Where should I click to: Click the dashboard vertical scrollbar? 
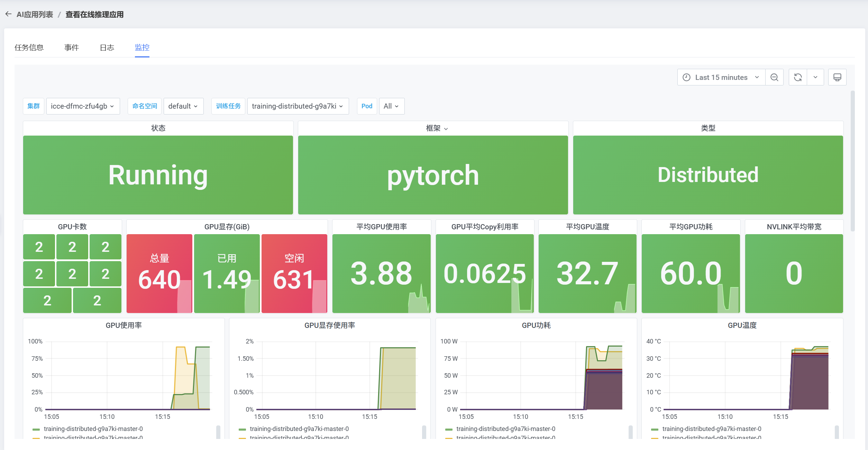pos(852,161)
